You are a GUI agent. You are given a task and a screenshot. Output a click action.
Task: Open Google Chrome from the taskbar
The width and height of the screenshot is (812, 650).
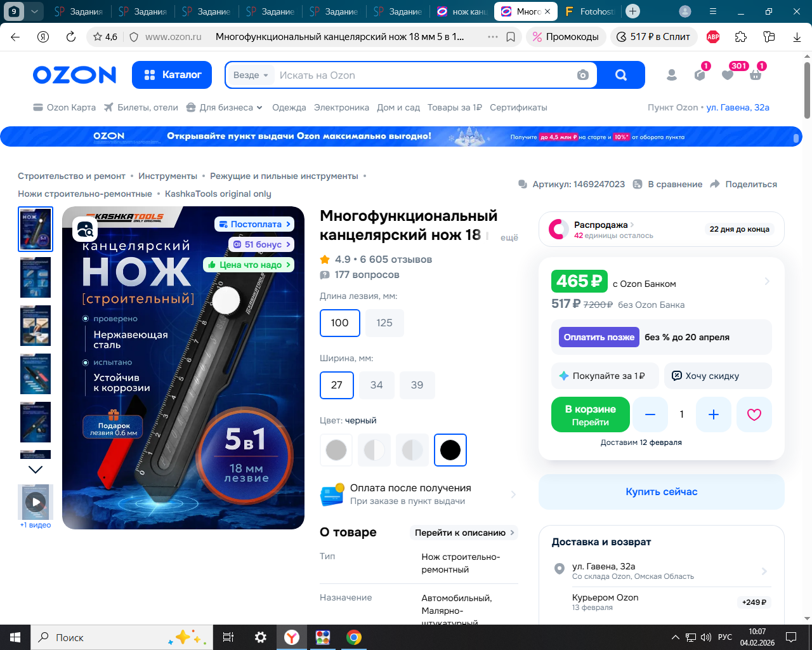(x=354, y=637)
